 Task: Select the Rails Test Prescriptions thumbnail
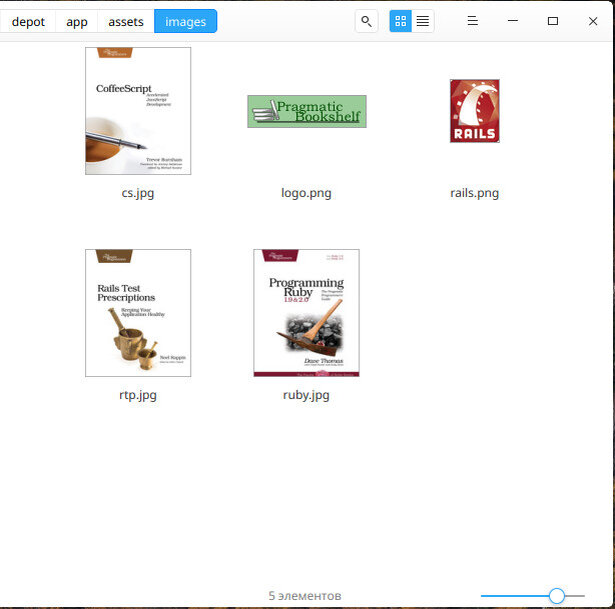point(138,313)
